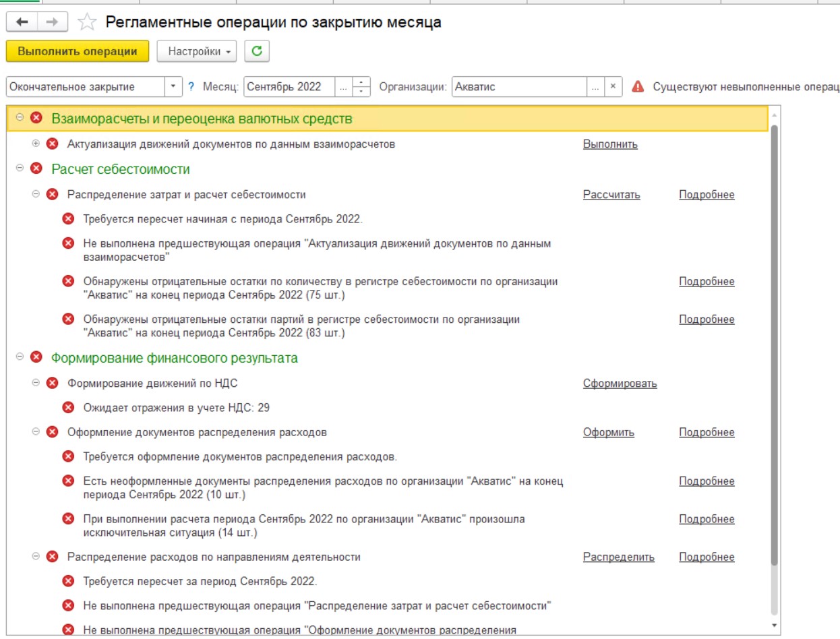
Task: Collapse Формирование финансового результата section
Action: [20, 358]
